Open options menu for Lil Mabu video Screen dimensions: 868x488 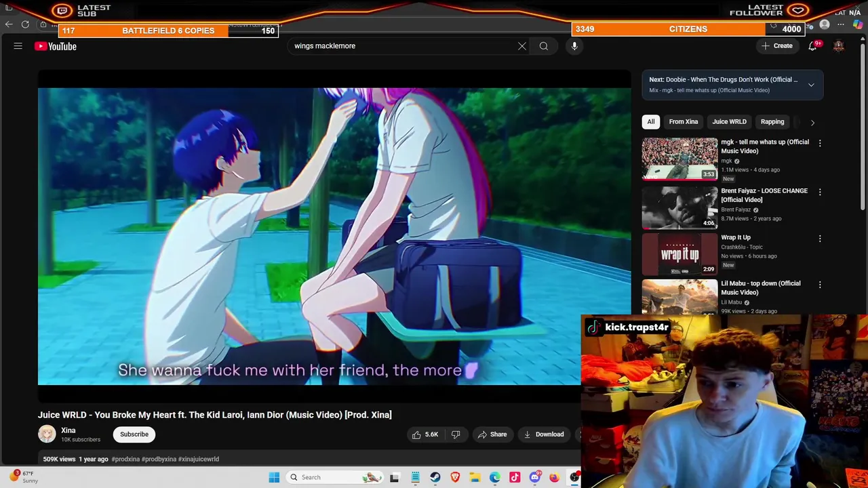[x=820, y=285]
